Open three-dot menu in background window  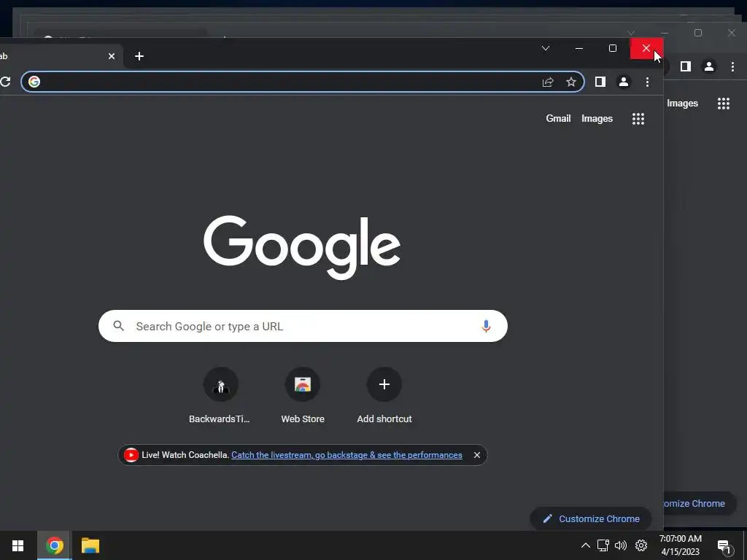pyautogui.click(x=732, y=66)
